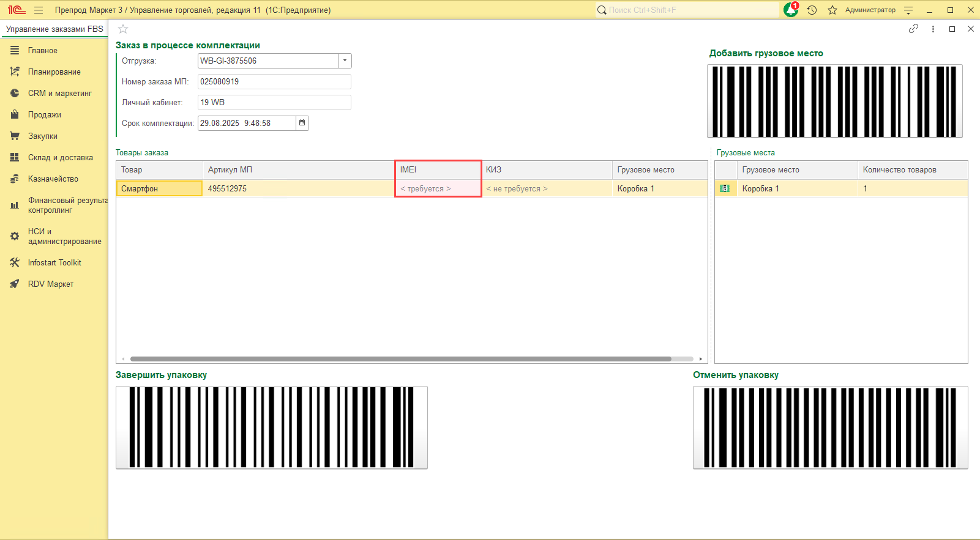The width and height of the screenshot is (980, 540).
Task: Click the Номер заказа МП field
Action: coord(274,81)
